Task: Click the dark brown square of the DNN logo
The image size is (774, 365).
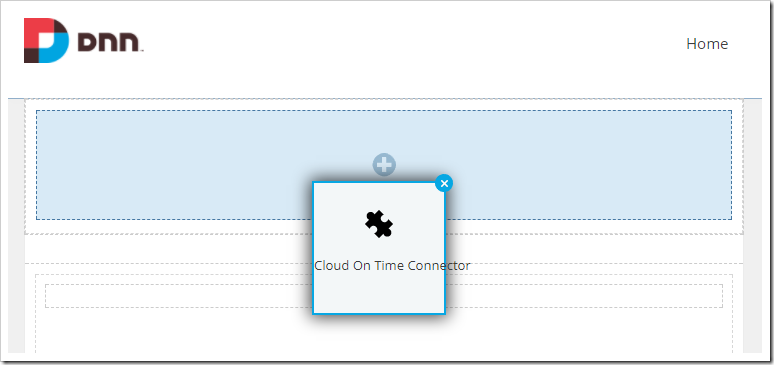Action: pos(31,55)
